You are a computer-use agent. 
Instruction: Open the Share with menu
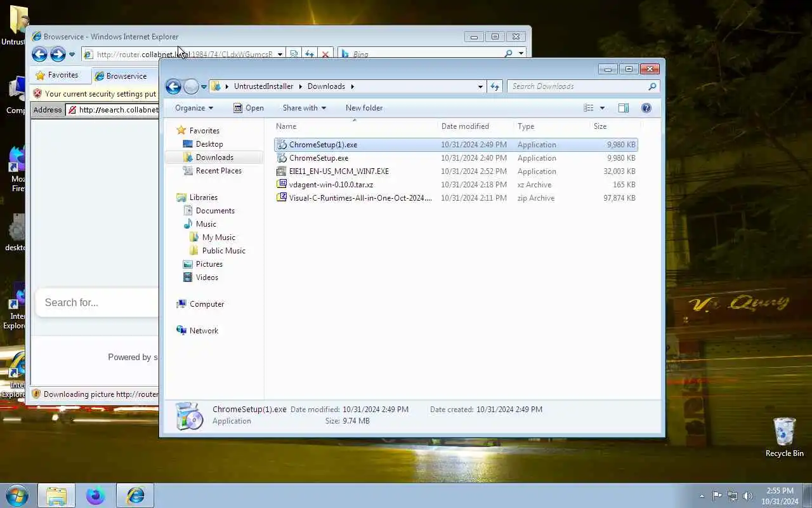tap(304, 108)
